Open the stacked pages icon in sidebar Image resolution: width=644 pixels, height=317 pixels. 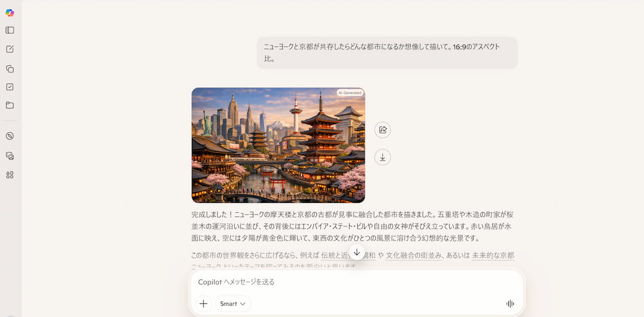pyautogui.click(x=10, y=68)
